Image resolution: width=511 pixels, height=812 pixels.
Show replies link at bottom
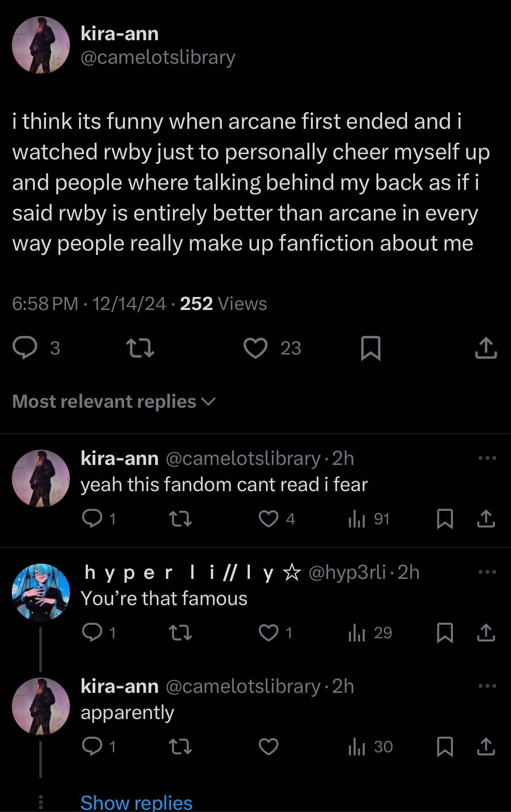click(136, 802)
